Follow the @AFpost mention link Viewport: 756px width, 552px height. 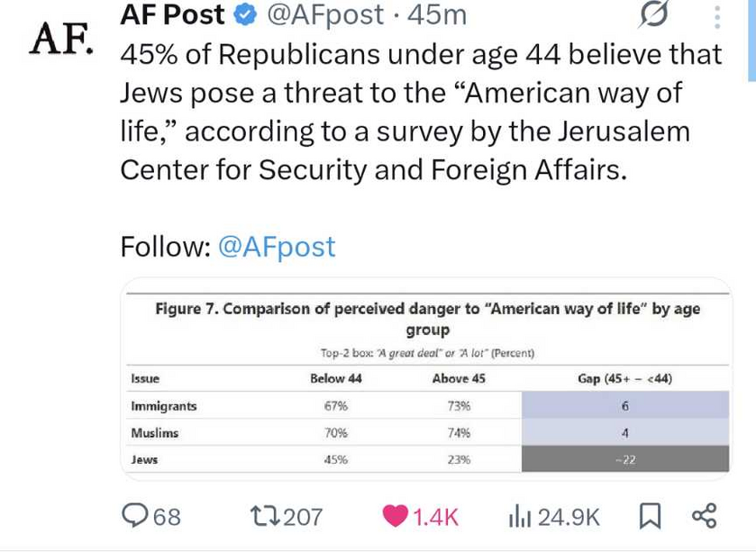[277, 247]
